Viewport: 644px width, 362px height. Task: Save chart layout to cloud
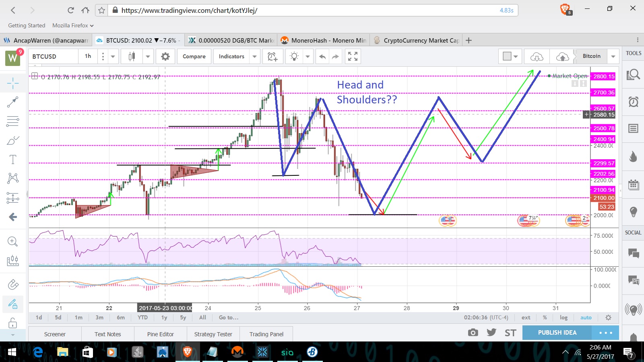[562, 57]
